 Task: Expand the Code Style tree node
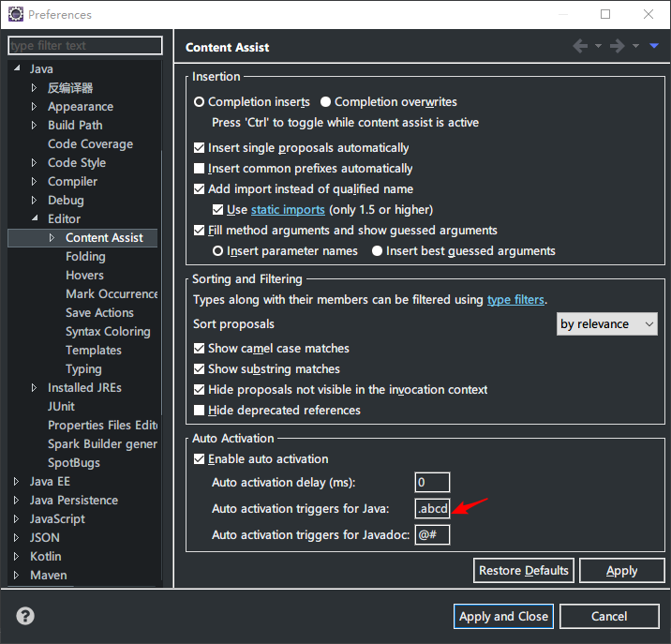tap(35, 163)
